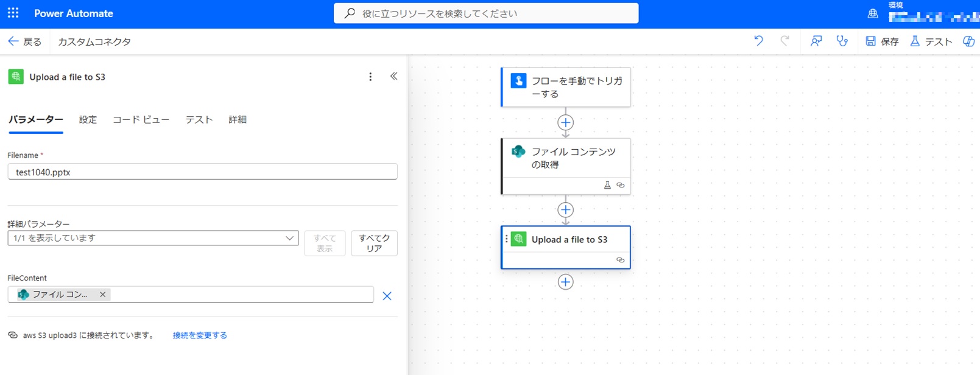This screenshot has width=980, height=375.
Task: Click the link icon on Upload a file to S3 card
Action: click(621, 260)
